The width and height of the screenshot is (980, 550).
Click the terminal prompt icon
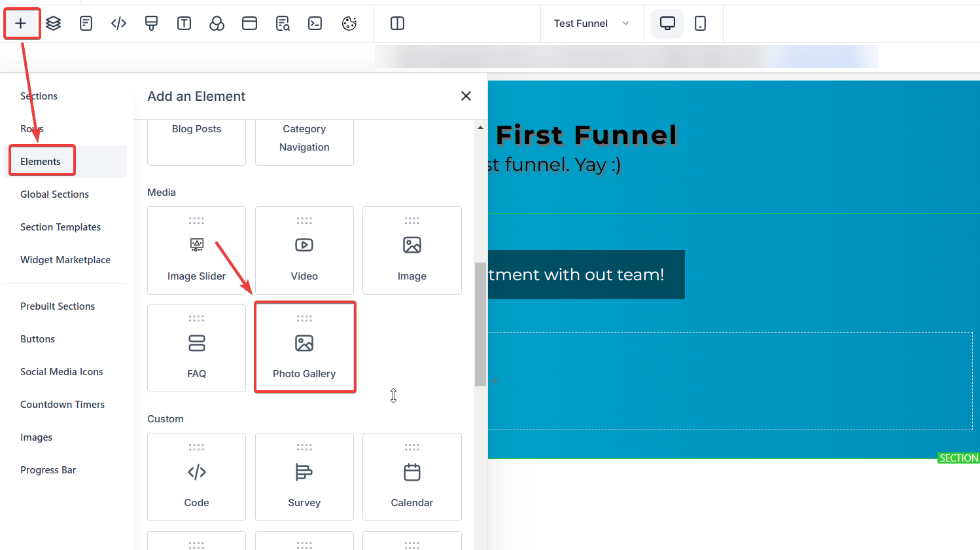pos(315,24)
